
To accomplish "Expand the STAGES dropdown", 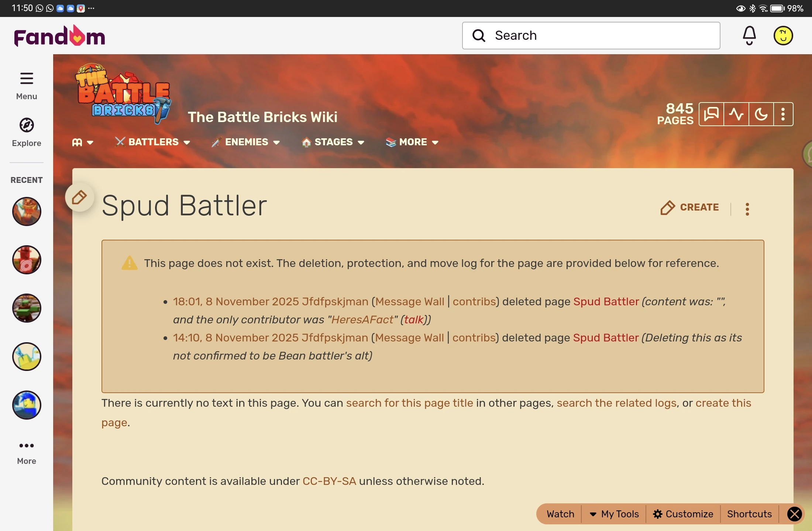I will (333, 142).
